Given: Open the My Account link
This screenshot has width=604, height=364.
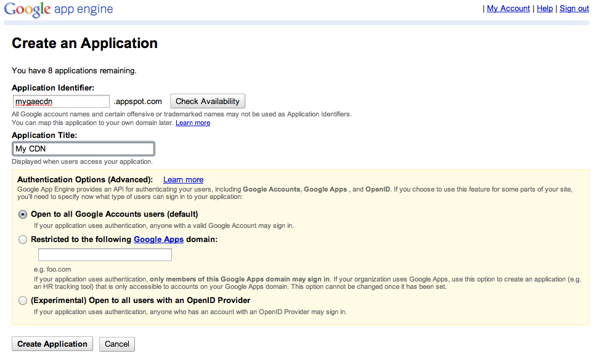Looking at the screenshot, I should coord(508,9).
